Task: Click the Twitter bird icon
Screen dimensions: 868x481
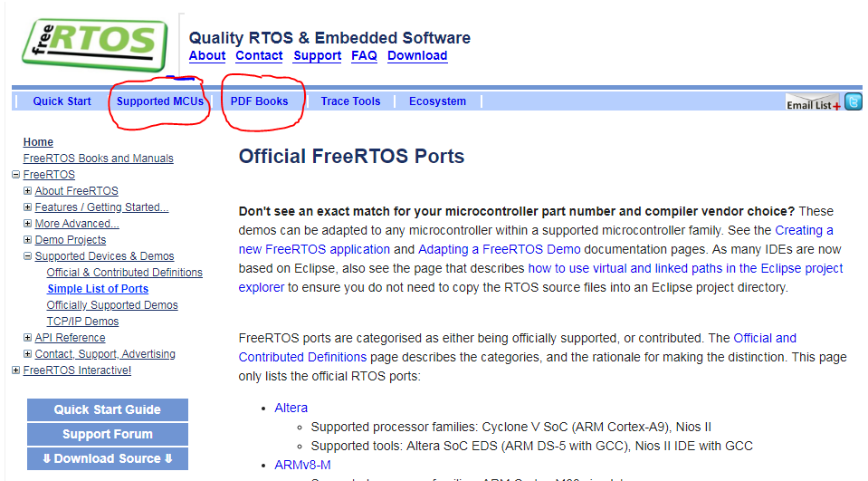Action: (853, 102)
